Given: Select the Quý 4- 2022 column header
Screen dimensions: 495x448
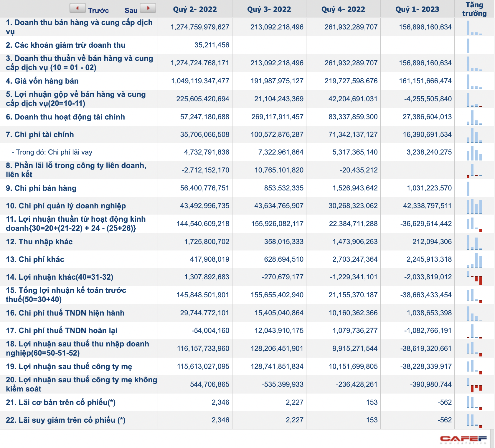Looking at the screenshot, I should click(x=343, y=9).
